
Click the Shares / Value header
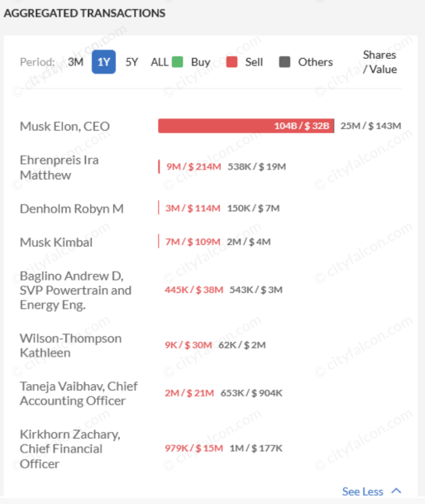tap(380, 62)
